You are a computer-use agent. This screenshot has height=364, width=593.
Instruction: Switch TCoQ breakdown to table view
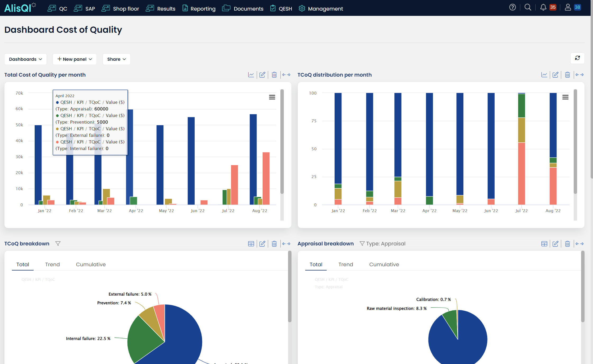pyautogui.click(x=251, y=244)
